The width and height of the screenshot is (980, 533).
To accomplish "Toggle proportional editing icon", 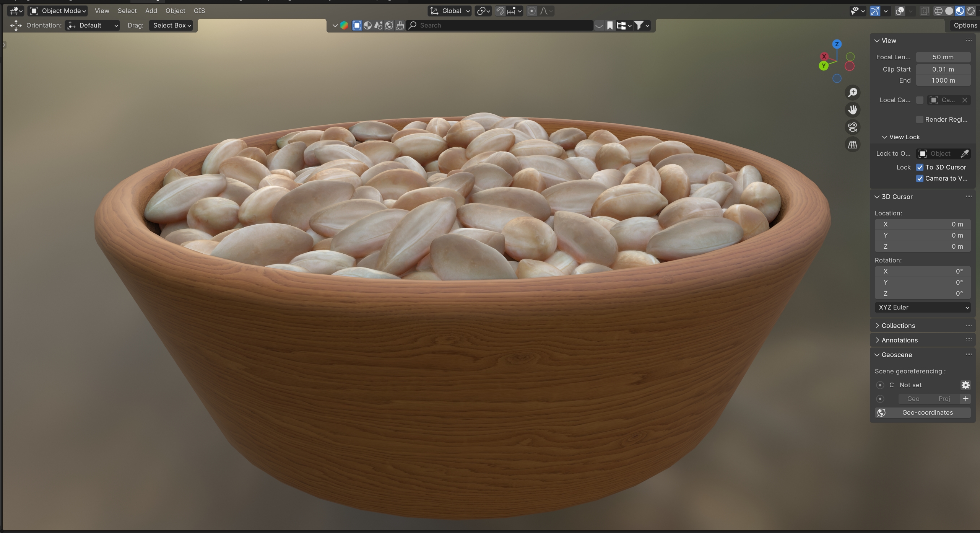I will [x=531, y=11].
